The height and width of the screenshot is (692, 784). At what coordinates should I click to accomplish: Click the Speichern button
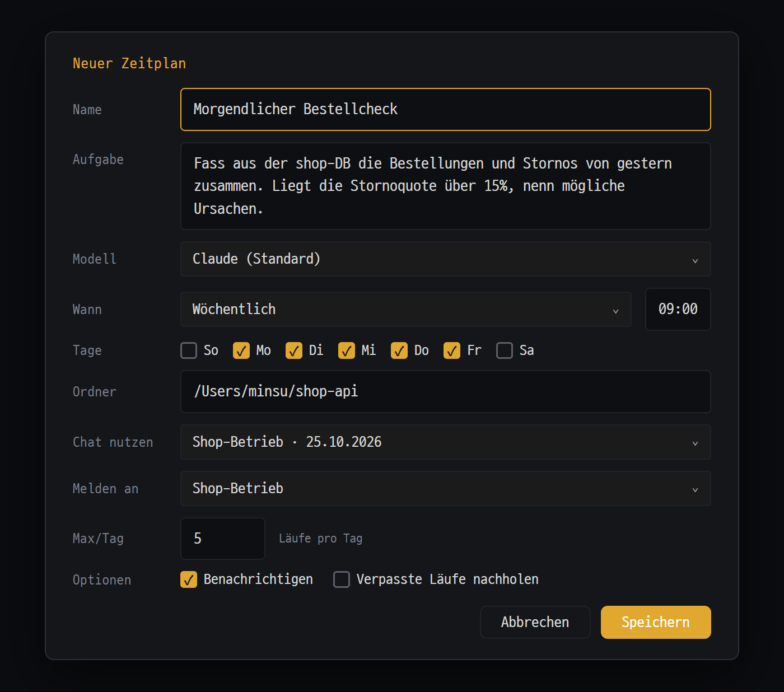pos(656,623)
